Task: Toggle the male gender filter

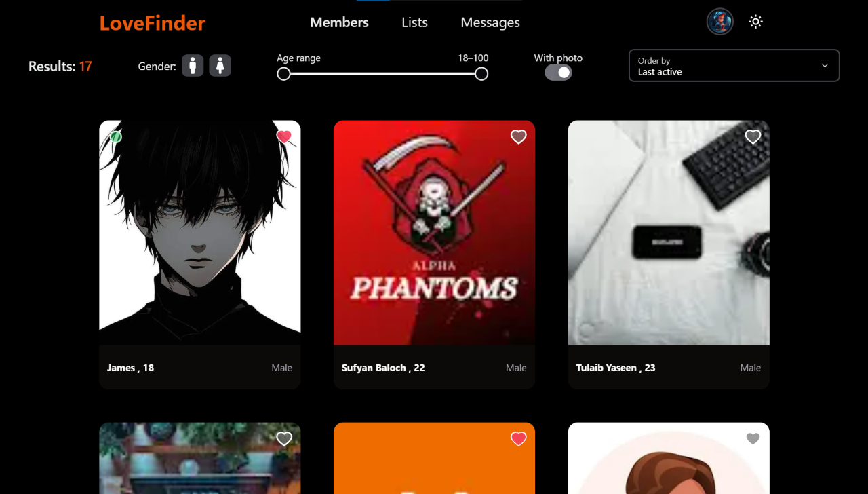Action: pyautogui.click(x=193, y=66)
